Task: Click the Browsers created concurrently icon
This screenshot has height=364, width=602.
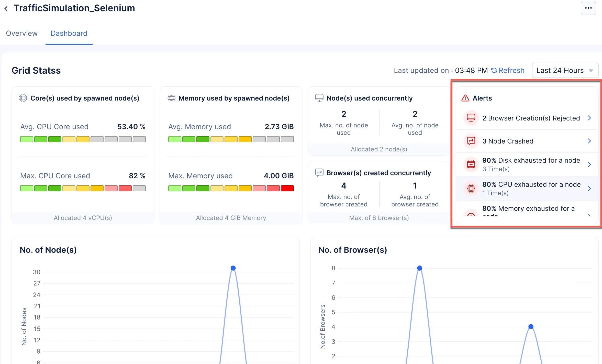Action: point(319,173)
